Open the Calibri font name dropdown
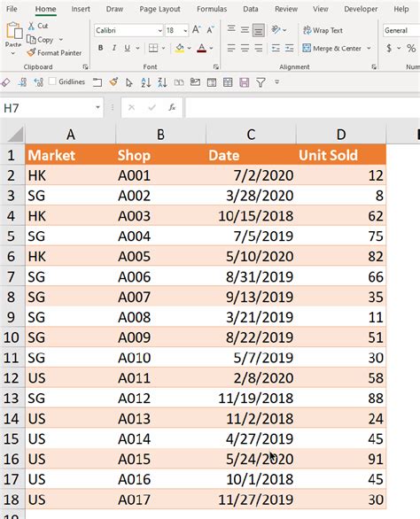 click(160, 30)
